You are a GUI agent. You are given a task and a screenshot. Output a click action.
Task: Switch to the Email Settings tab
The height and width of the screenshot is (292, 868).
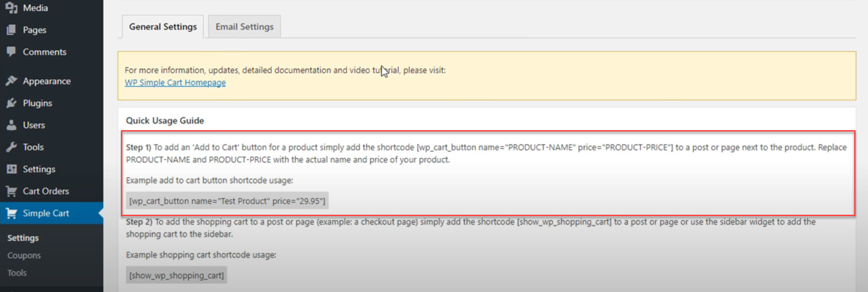point(244,27)
